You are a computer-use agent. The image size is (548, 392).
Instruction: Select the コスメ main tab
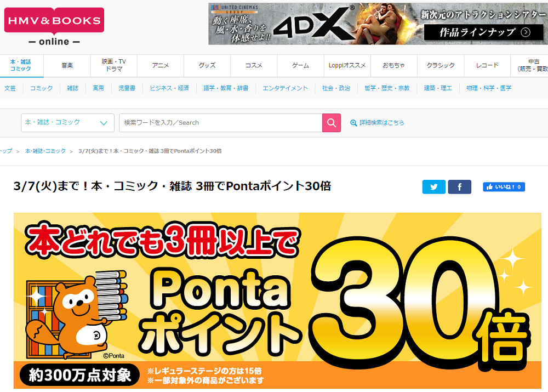[254, 65]
